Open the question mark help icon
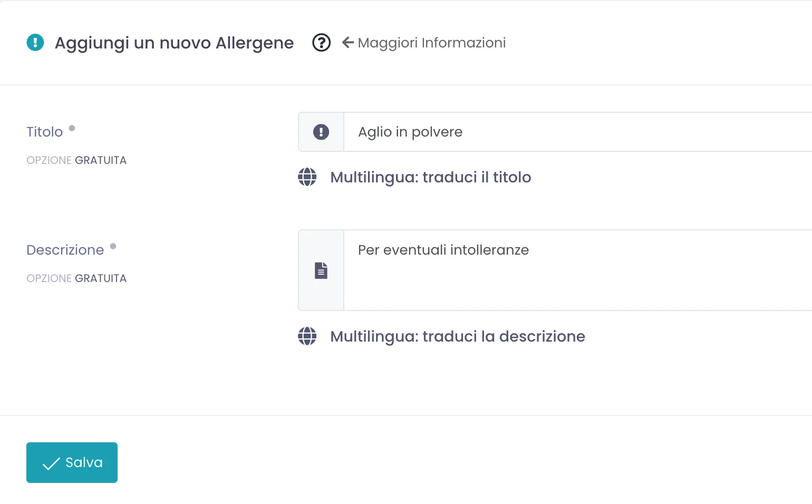The image size is (812, 504). 322,42
